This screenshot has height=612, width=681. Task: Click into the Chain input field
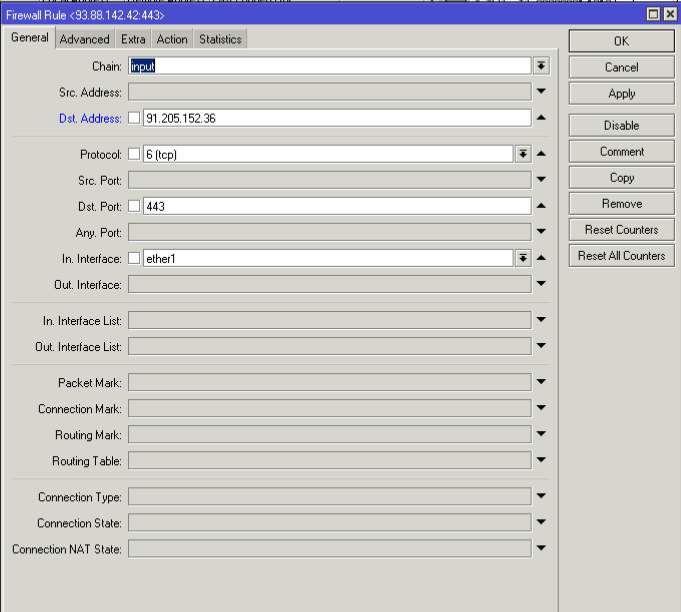point(330,66)
